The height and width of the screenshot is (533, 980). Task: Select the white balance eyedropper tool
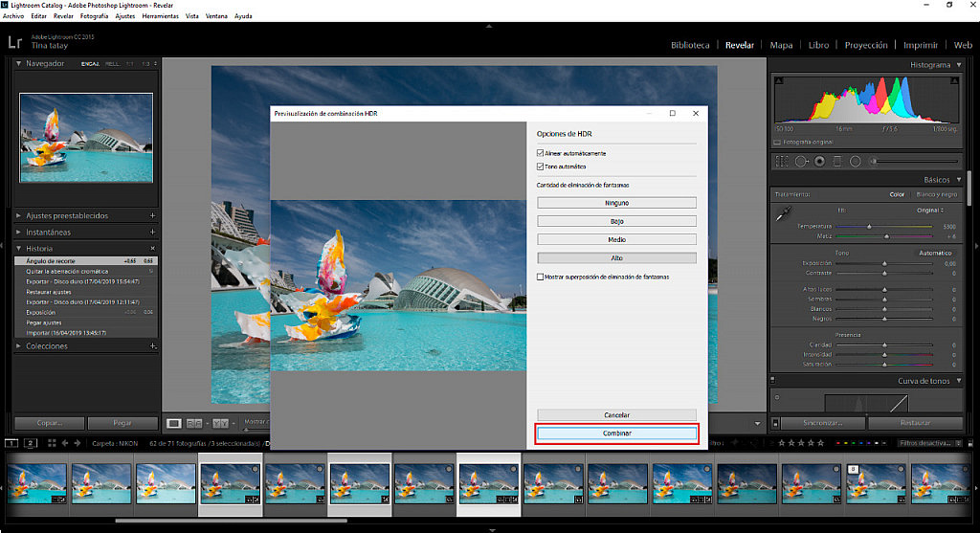click(x=784, y=215)
